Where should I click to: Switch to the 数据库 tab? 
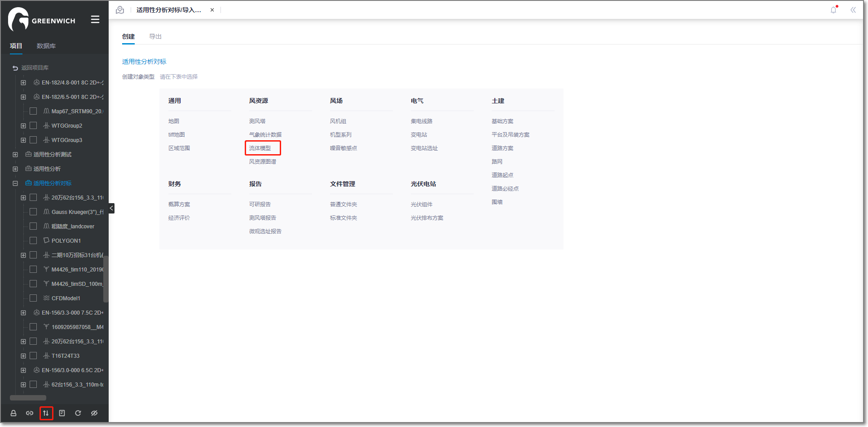click(46, 46)
